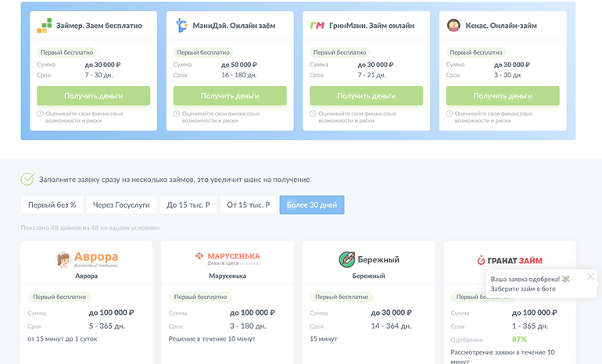The height and width of the screenshot is (364, 602).
Task: Get money from Займер offer
Action: click(93, 96)
